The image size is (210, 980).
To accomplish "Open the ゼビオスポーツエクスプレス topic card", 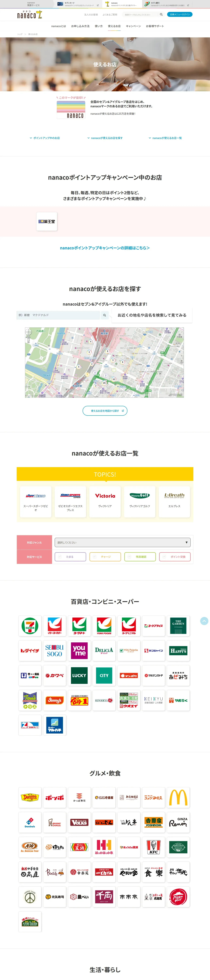I will coord(70,501).
